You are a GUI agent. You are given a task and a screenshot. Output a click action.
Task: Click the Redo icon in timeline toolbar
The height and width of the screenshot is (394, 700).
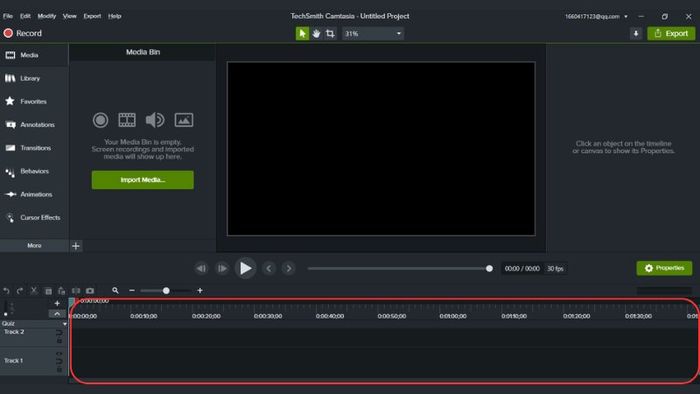click(20, 291)
